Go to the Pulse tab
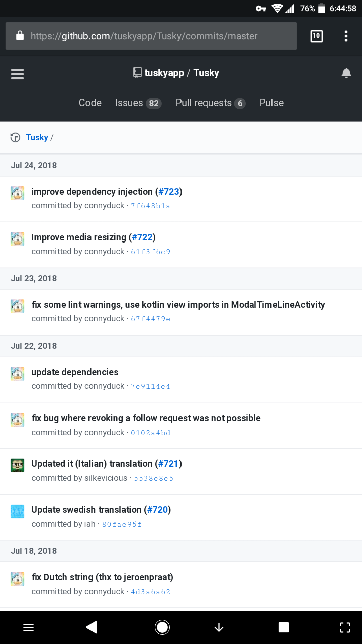The height and width of the screenshot is (644, 362). (271, 103)
